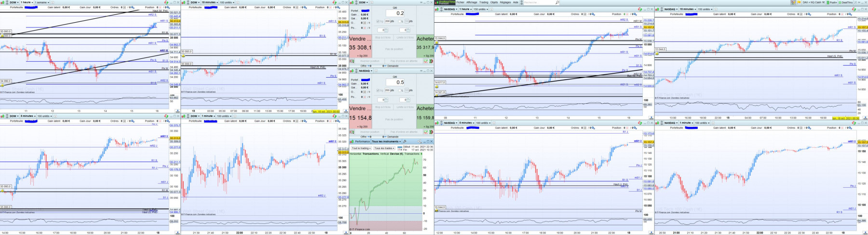Click the yellow alert bell at 14 617,0
Viewport: 868px width, 235px height.
click(x=436, y=86)
